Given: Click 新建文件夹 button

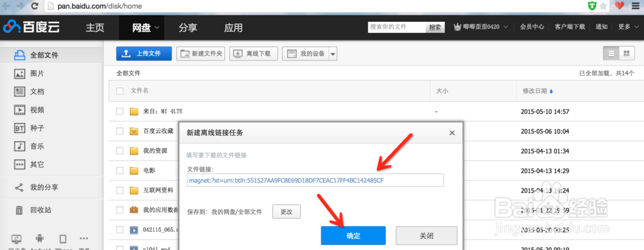Looking at the screenshot, I should (x=201, y=53).
